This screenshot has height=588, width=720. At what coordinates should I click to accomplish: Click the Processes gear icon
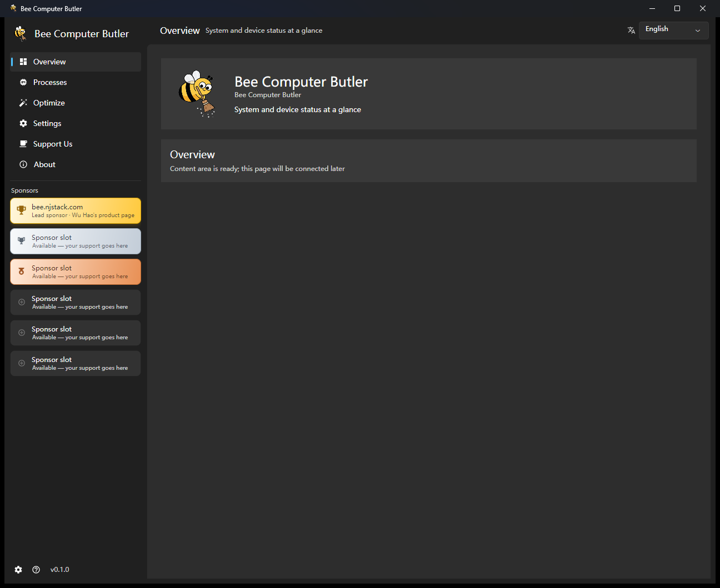[x=23, y=82]
